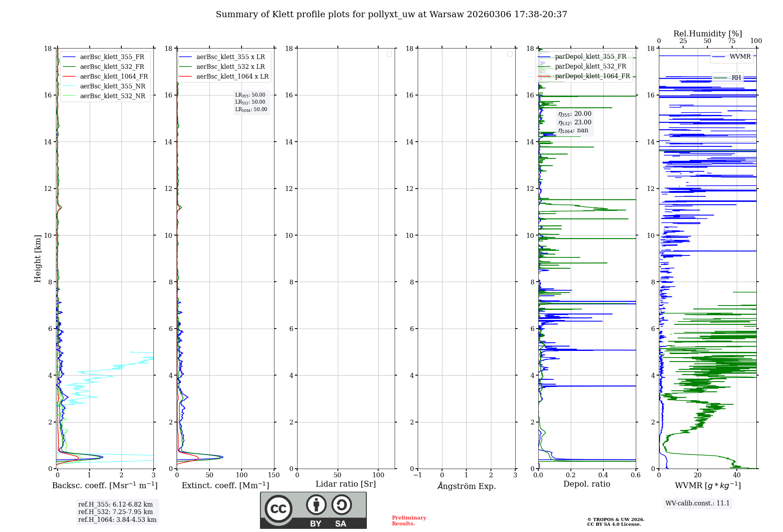Click the Rel.Humidity [%] top axis label
The width and height of the screenshot is (783, 532).
[x=707, y=34]
